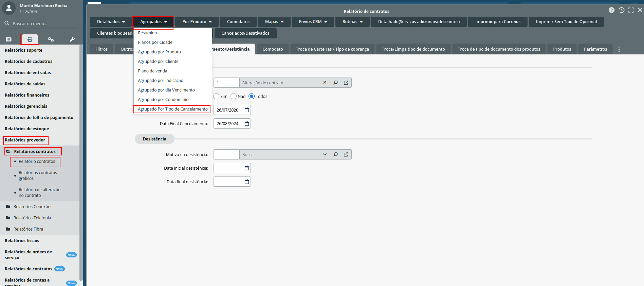
Task: Choose Agrupado Por Tipo de Cancelamento
Action: (172, 109)
